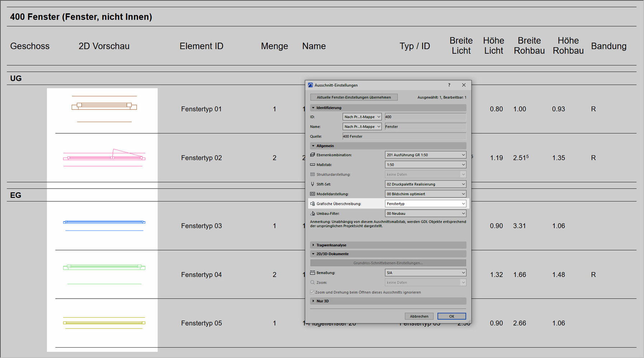Viewport: 644px width, 358px height.
Task: Open Modelldarstellung 00 Bildschirm optimiert dropdown
Action: tap(425, 194)
